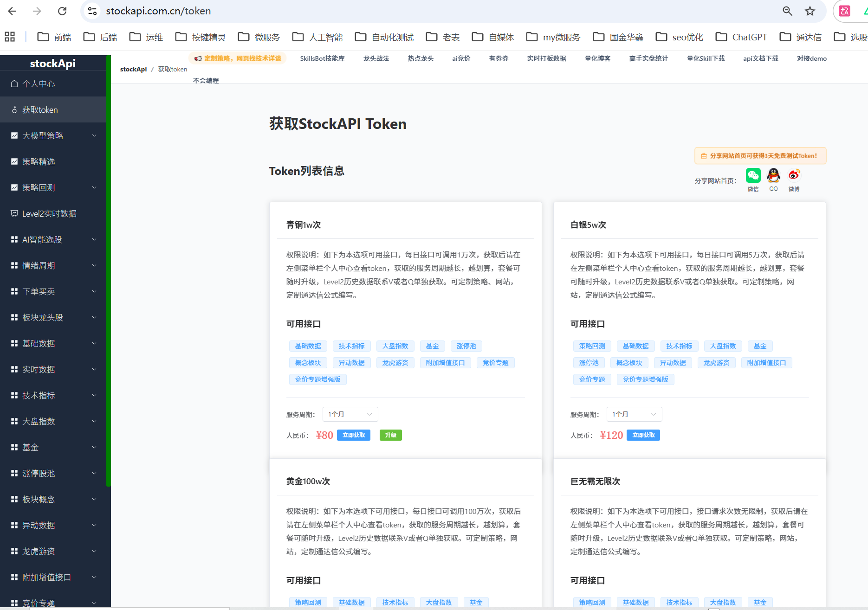The width and height of the screenshot is (868, 610).
Task: Click the stockApi logo in sidebar
Action: (53, 64)
